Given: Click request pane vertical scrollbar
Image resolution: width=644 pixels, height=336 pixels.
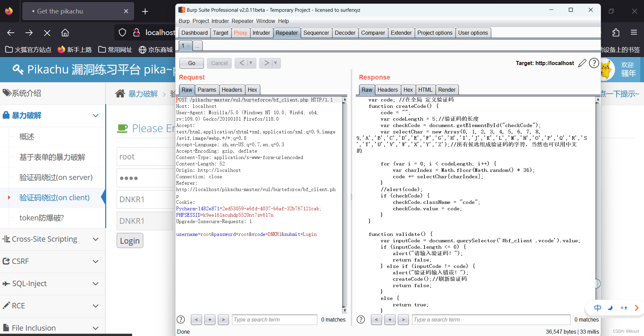Looking at the screenshot, I should coord(345,205).
